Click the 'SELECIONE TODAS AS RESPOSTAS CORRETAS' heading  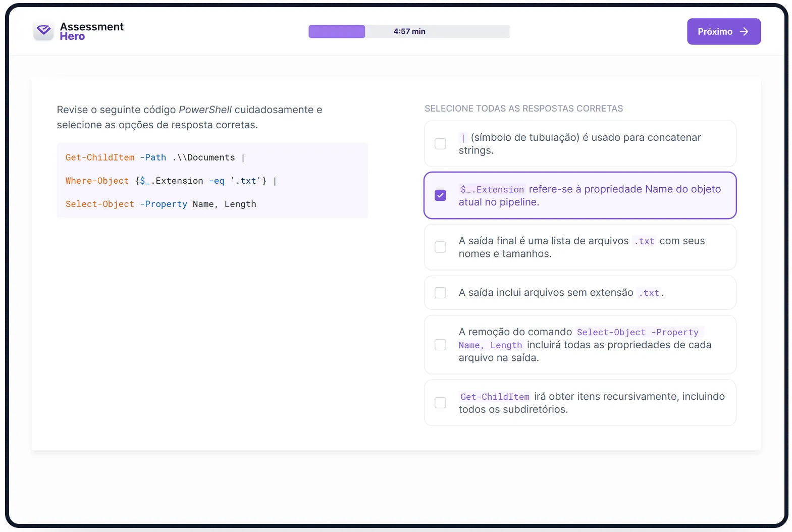[523, 109]
